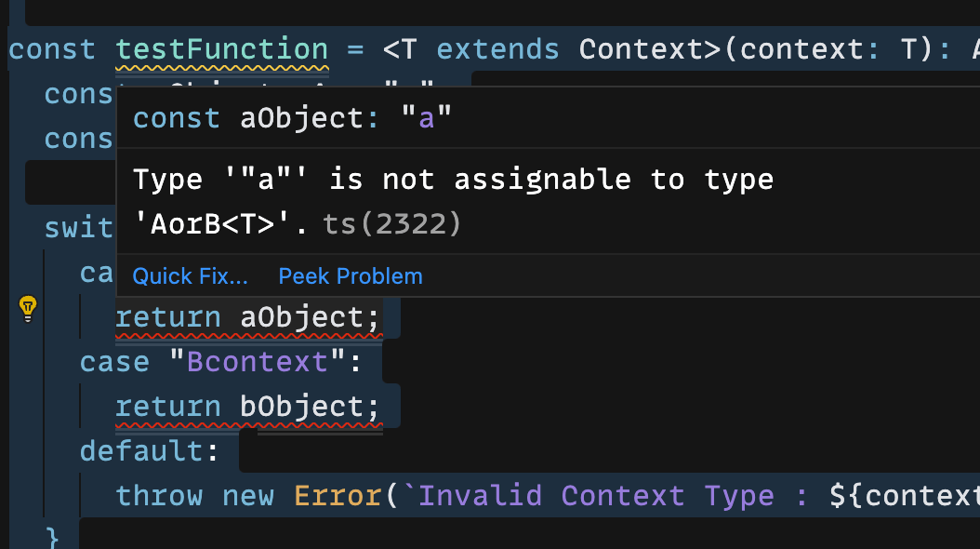Click the Error constructor name
The width and height of the screenshot is (980, 549).
[x=337, y=496]
